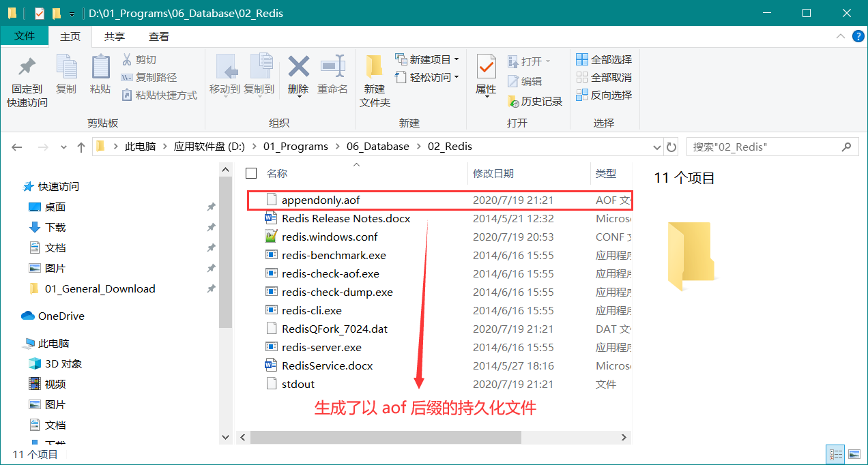Expand the recent locations dropdown arrow
The width and height of the screenshot is (868, 465).
coord(64,147)
